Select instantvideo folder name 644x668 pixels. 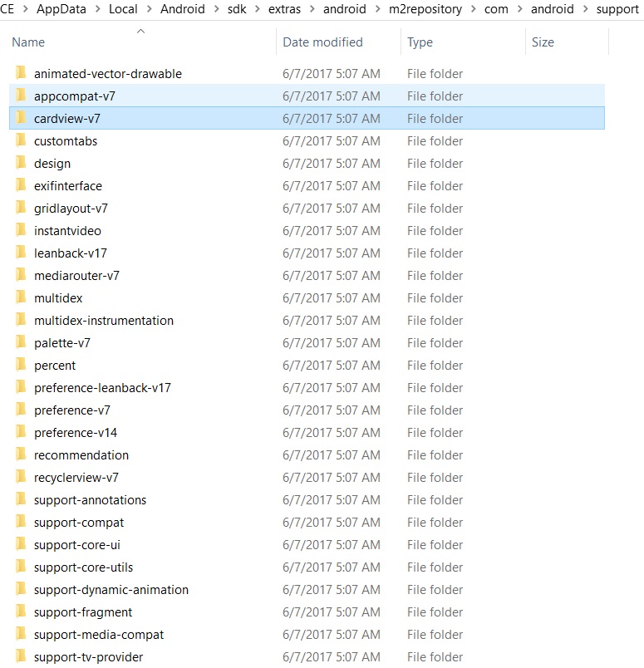click(x=68, y=230)
